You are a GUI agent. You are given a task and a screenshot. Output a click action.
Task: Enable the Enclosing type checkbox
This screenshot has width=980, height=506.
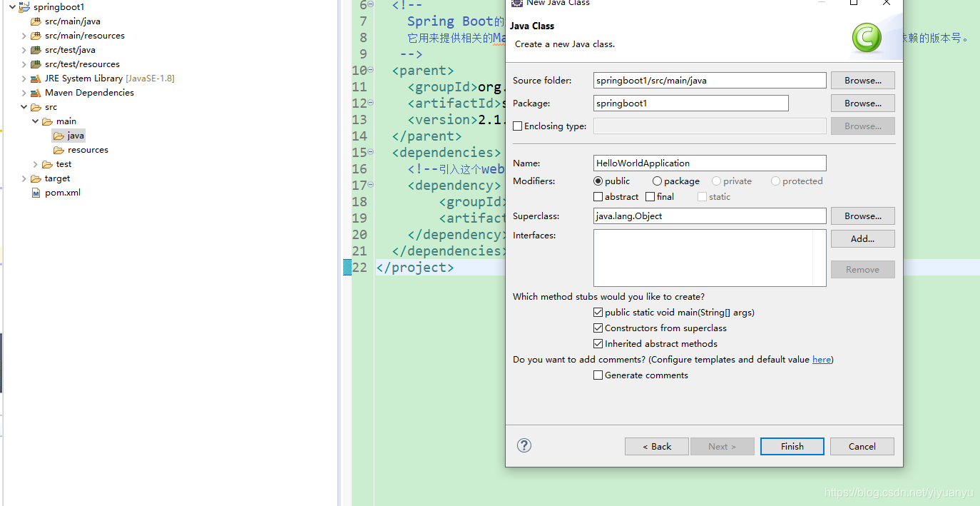click(x=518, y=126)
